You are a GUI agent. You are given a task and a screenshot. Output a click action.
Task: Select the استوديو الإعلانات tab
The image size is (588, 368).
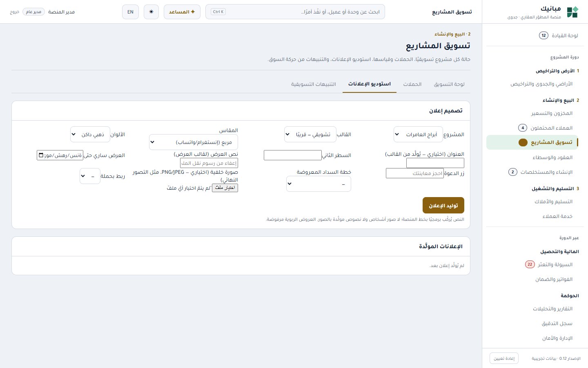tap(370, 84)
